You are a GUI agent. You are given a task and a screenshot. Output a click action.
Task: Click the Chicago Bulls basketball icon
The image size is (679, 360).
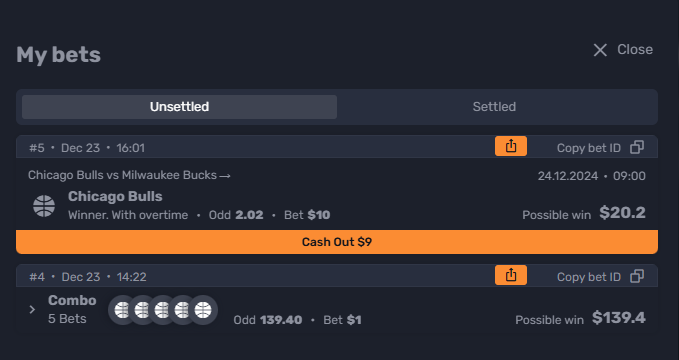tap(44, 206)
